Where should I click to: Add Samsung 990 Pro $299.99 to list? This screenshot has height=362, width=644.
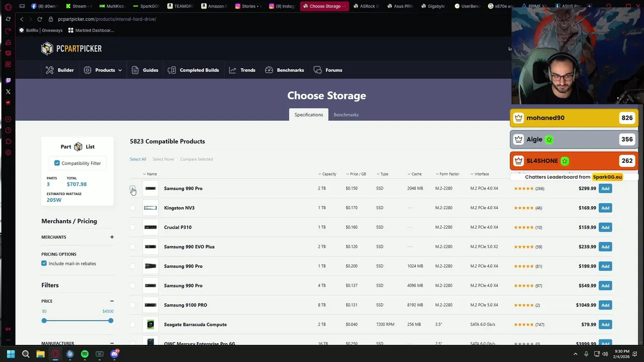(605, 189)
